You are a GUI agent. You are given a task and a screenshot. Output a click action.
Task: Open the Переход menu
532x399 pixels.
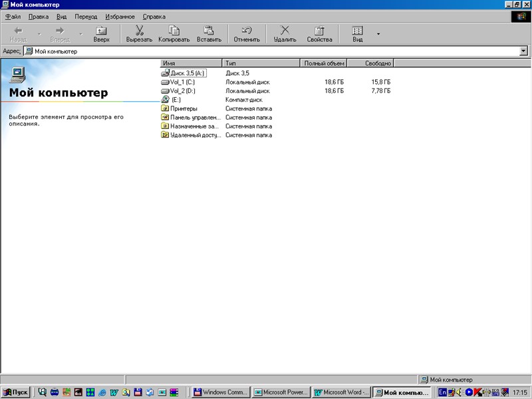tap(86, 17)
